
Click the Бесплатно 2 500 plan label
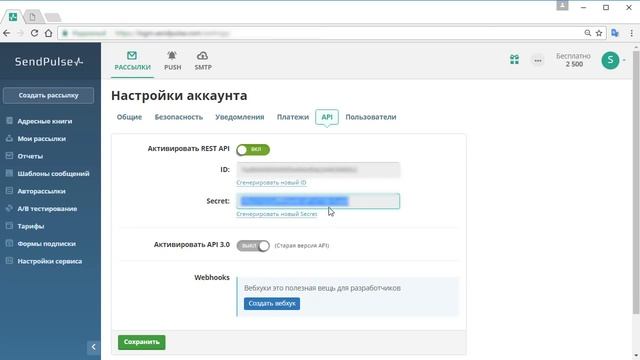click(x=573, y=60)
